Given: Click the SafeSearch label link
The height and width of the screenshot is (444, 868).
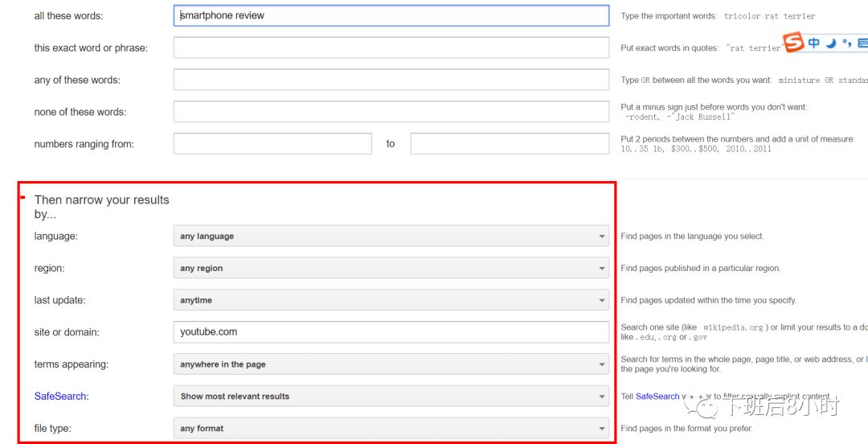Looking at the screenshot, I should (60, 397).
